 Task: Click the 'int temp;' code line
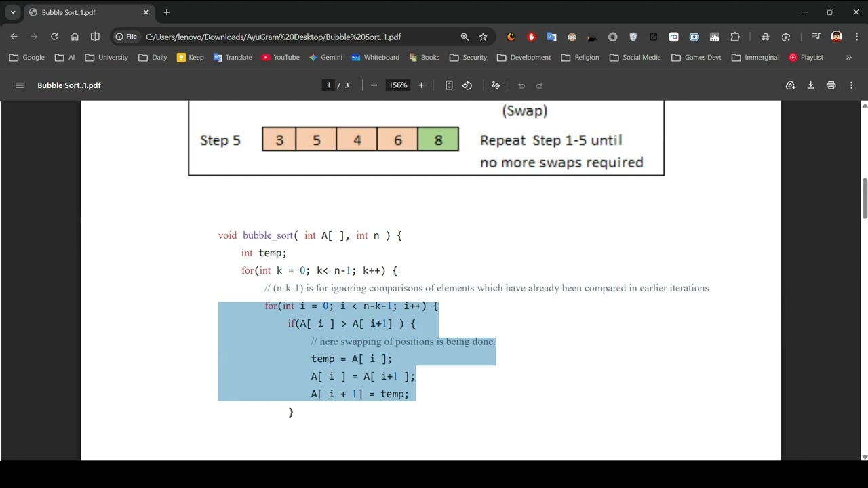click(264, 253)
